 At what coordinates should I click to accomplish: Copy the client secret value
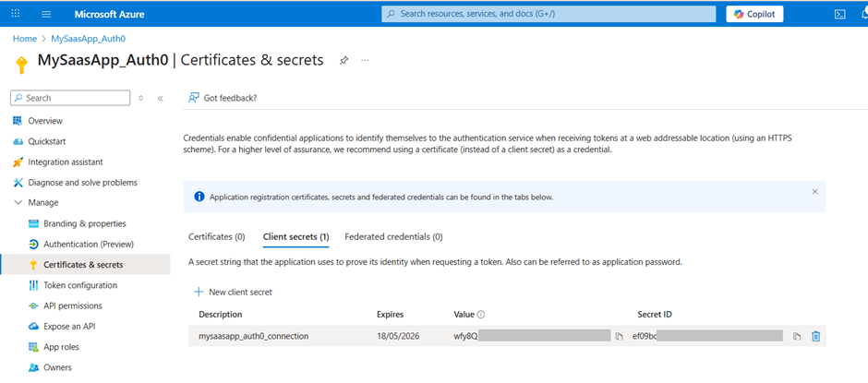point(619,337)
